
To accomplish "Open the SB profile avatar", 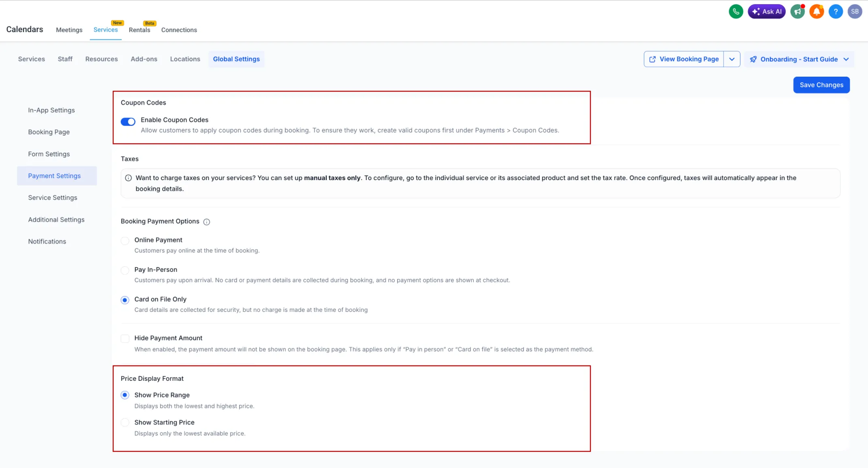I will (855, 11).
